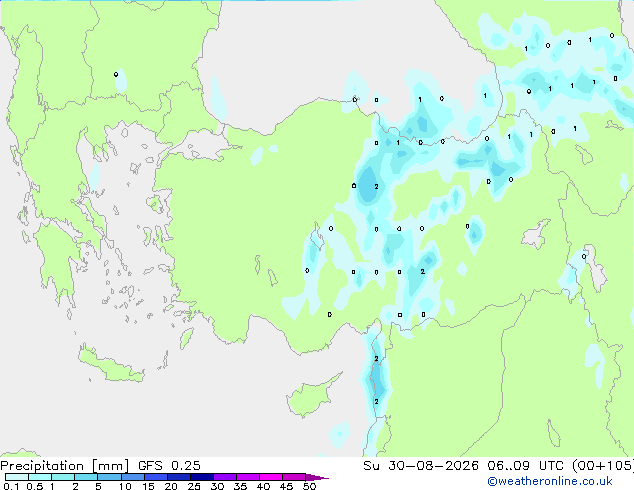634x490 pixels.
Task: Pick the 1–2 mm legend swatch
Action: (63, 477)
